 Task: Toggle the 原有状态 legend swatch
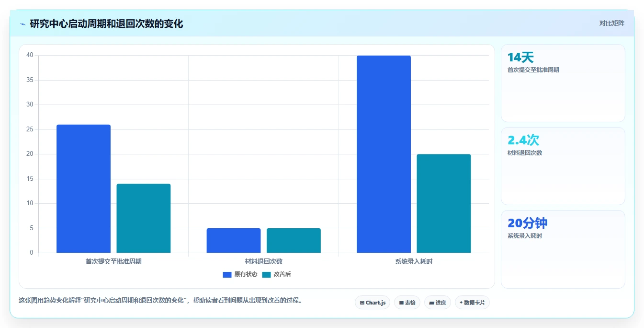227,275
